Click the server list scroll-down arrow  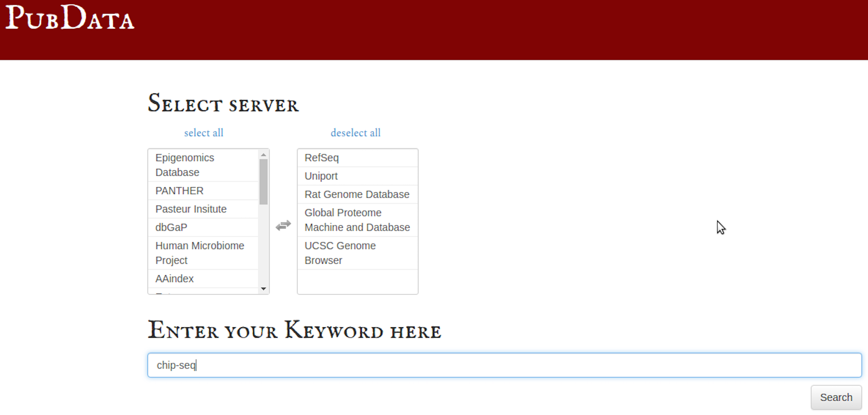coord(264,289)
